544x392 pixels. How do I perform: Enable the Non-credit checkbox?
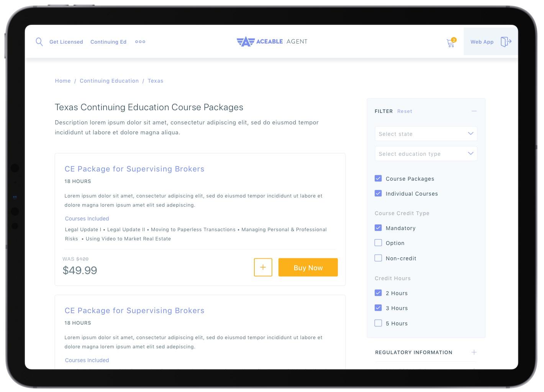tap(378, 258)
